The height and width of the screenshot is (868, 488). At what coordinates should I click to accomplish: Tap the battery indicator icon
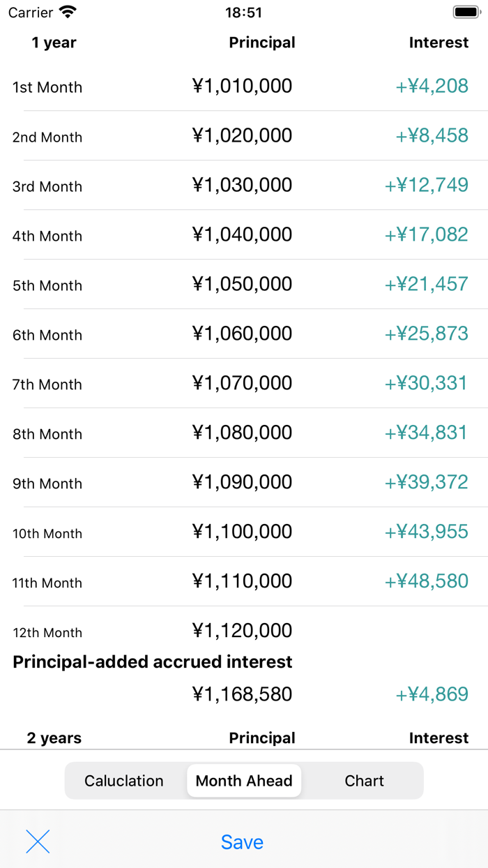[x=465, y=12]
